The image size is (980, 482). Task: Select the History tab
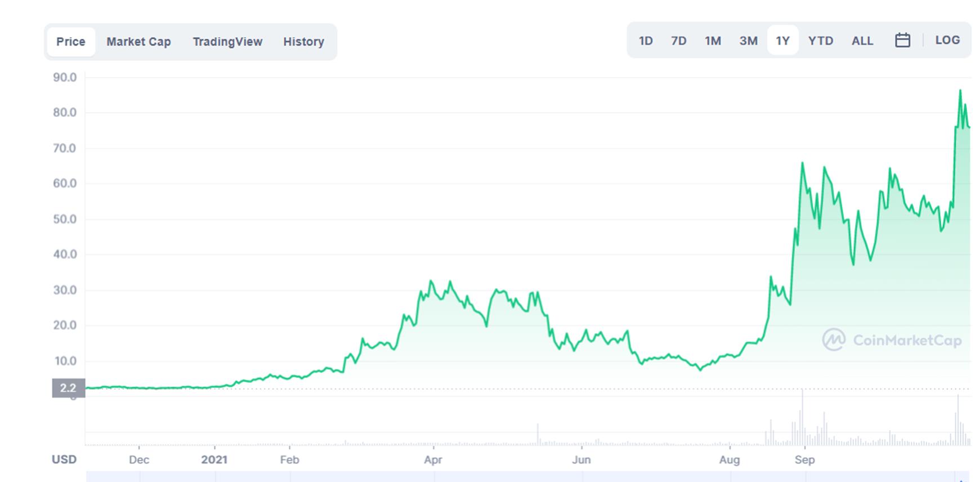[303, 42]
